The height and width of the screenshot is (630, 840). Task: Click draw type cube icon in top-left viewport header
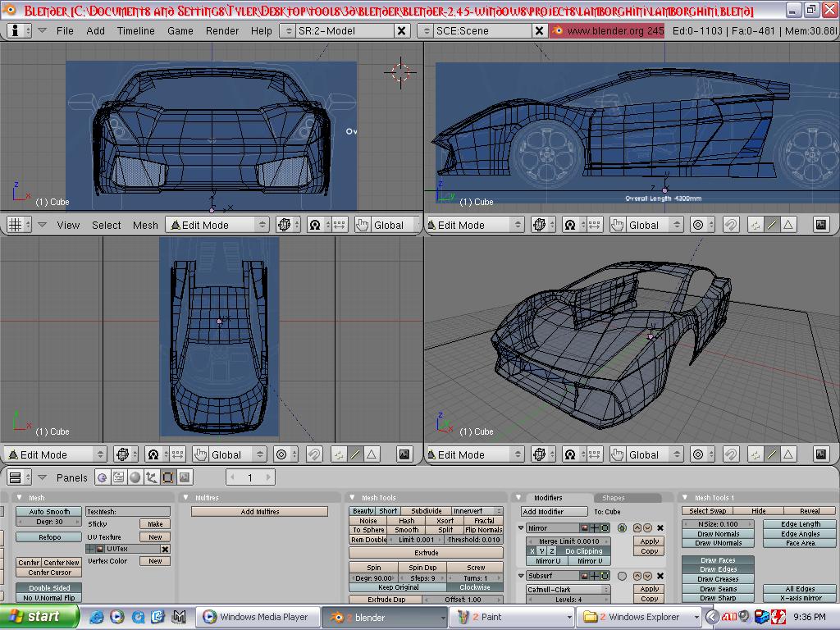pyautogui.click(x=288, y=225)
